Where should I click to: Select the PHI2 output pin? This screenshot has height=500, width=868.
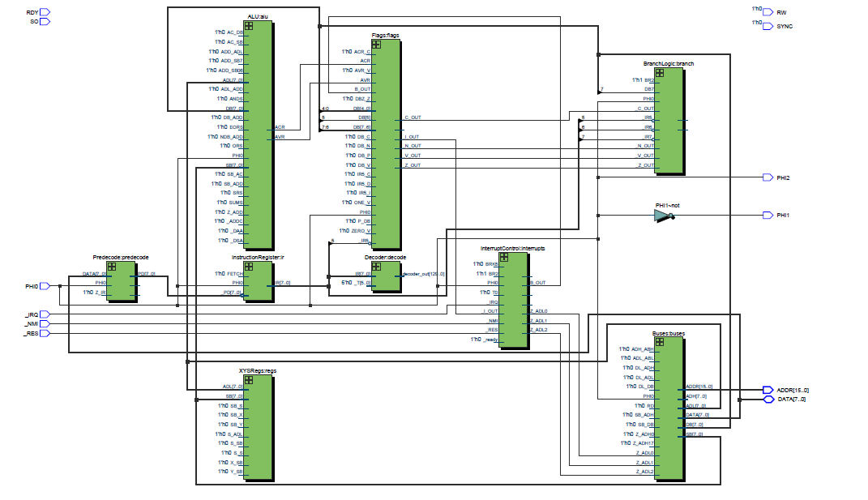click(x=768, y=177)
